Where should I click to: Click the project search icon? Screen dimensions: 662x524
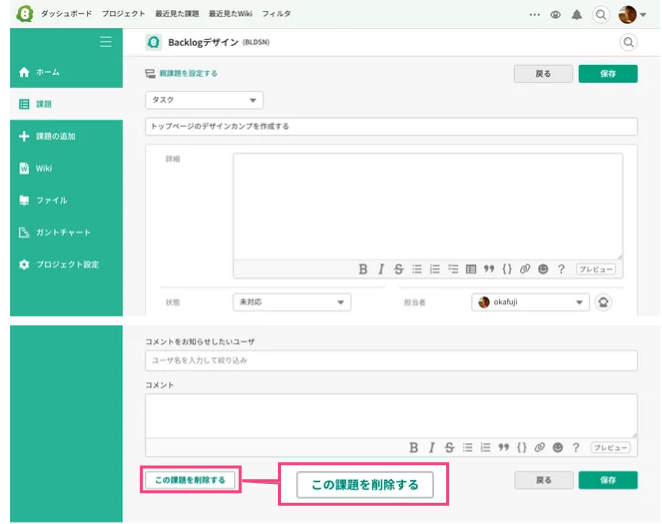tap(629, 42)
